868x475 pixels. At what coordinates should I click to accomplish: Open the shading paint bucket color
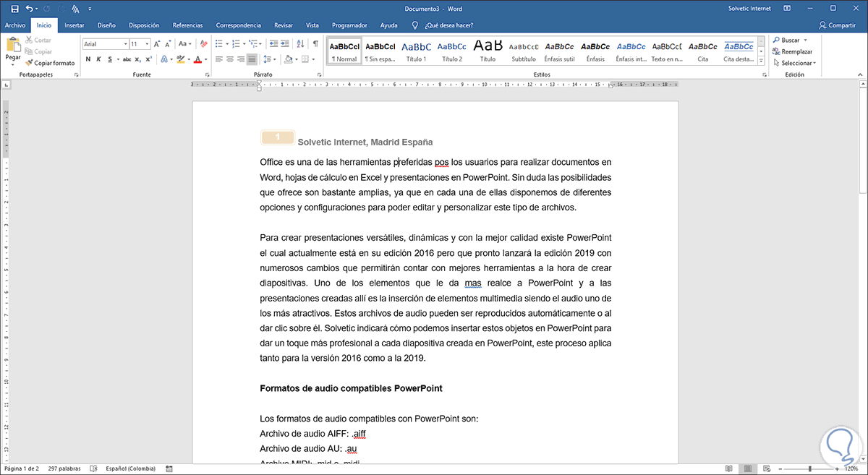click(288, 59)
